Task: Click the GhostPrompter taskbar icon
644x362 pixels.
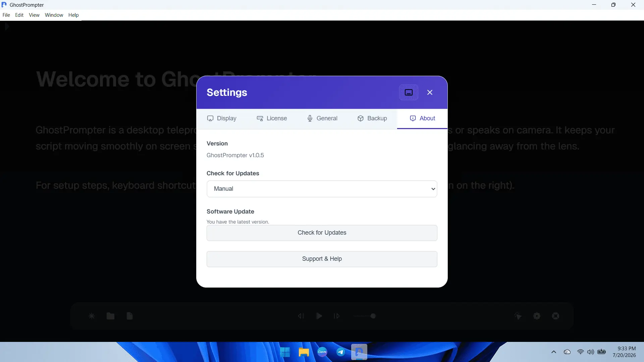Action: click(x=359, y=352)
